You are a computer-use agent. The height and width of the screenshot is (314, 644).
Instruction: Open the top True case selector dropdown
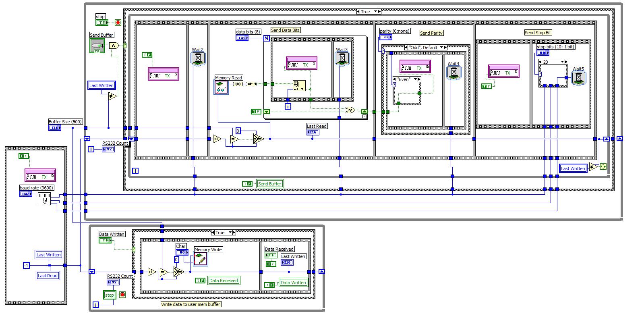pos(375,12)
